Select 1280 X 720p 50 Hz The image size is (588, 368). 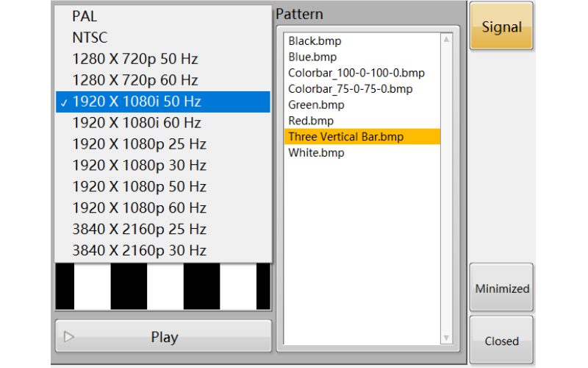click(x=162, y=59)
